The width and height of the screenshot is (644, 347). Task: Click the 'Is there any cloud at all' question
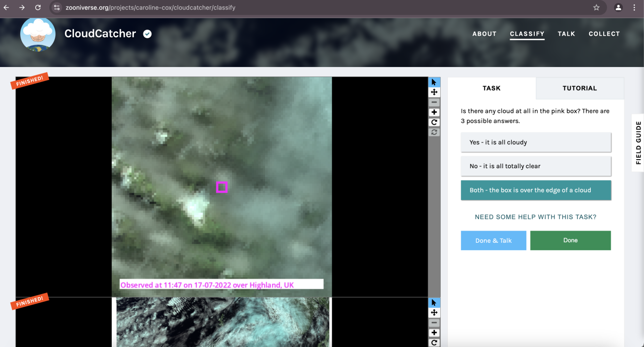tap(535, 116)
